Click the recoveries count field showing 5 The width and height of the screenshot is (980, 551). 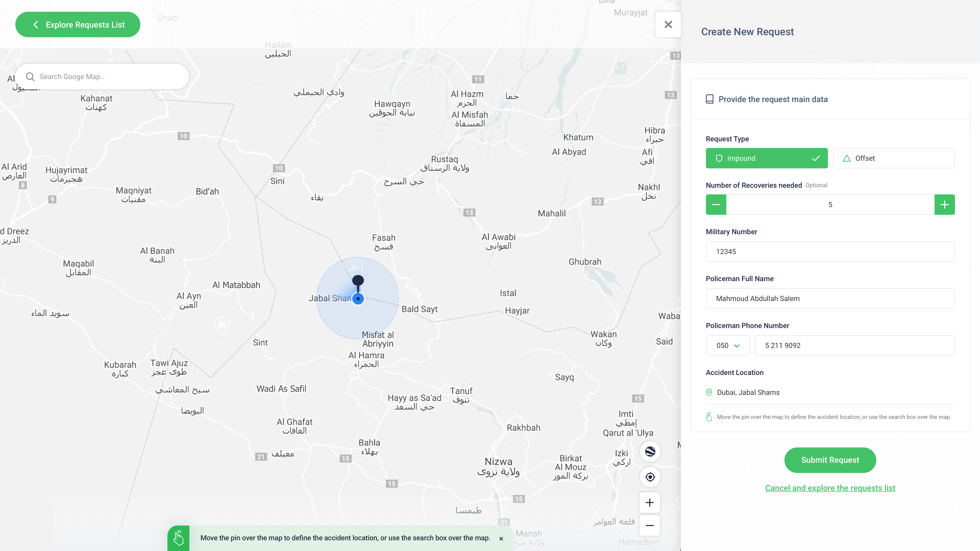pos(830,205)
